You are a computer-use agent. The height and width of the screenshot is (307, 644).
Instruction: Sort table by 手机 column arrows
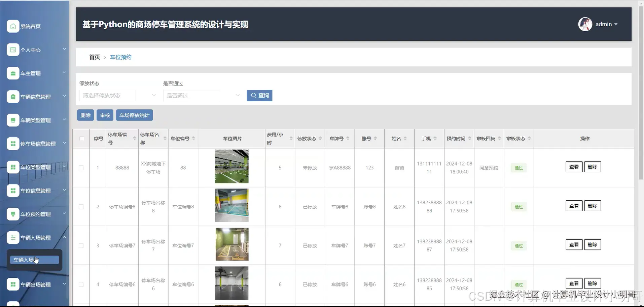click(435, 138)
